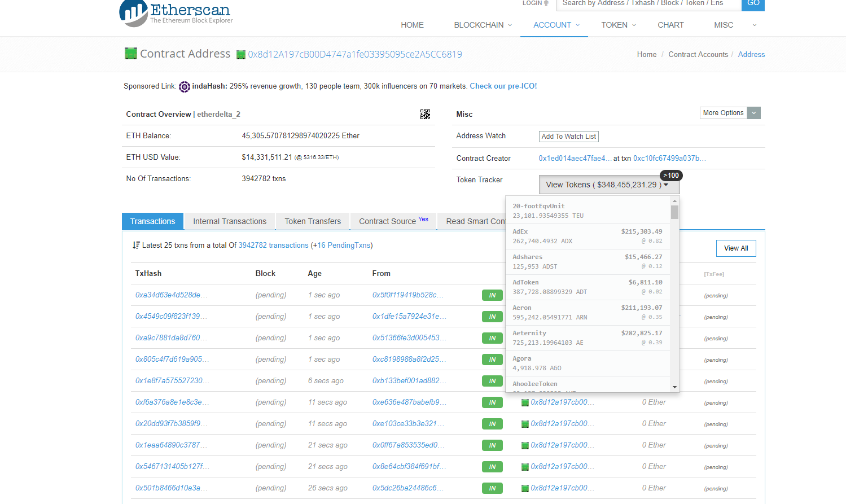Image resolution: width=846 pixels, height=504 pixels.
Task: Click the large contract address identicon icon
Action: [131, 54]
